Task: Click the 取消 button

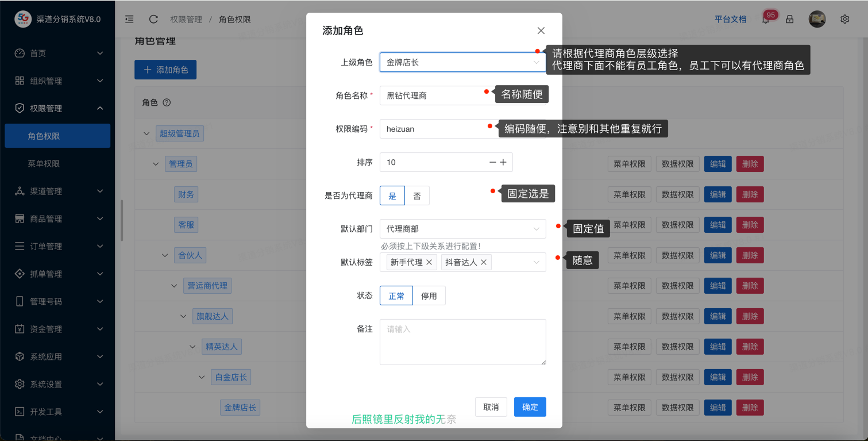Action: coord(491,407)
